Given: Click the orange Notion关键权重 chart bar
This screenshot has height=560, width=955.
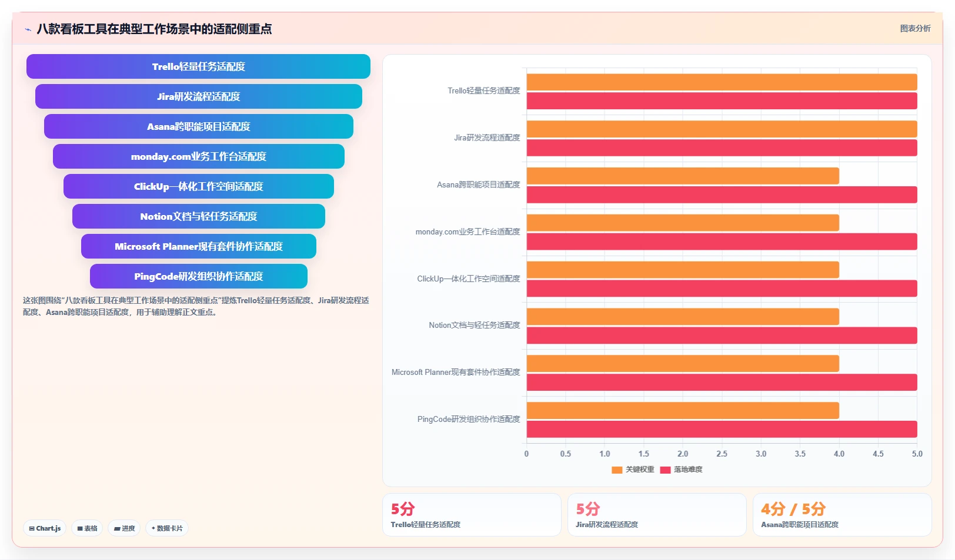Looking at the screenshot, I should 683,317.
